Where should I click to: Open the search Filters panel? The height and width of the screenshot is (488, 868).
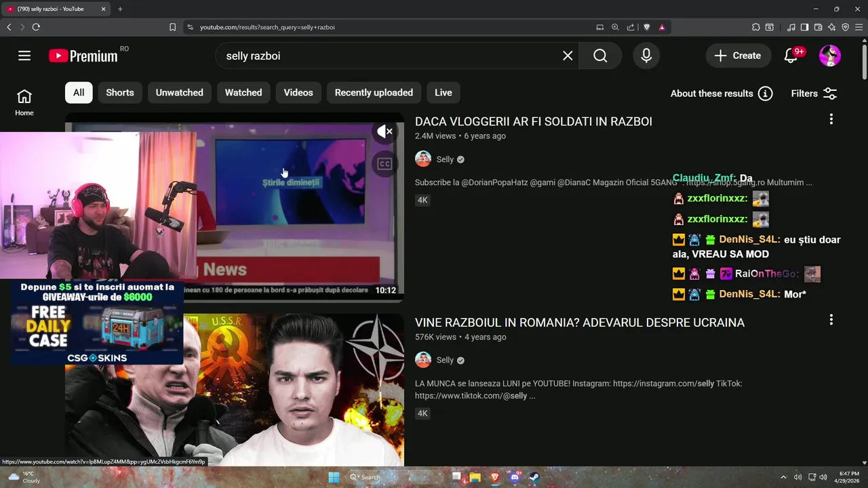pyautogui.click(x=814, y=94)
